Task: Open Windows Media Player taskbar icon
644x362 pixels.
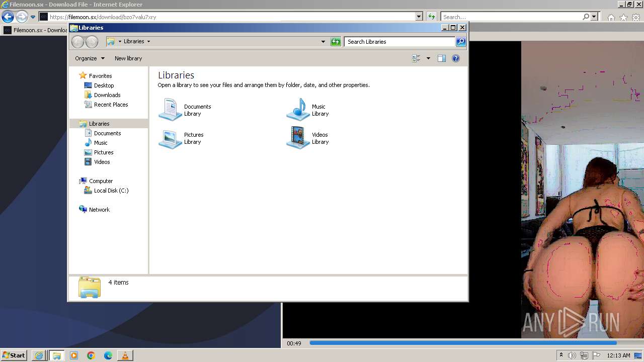Action: pos(74,355)
